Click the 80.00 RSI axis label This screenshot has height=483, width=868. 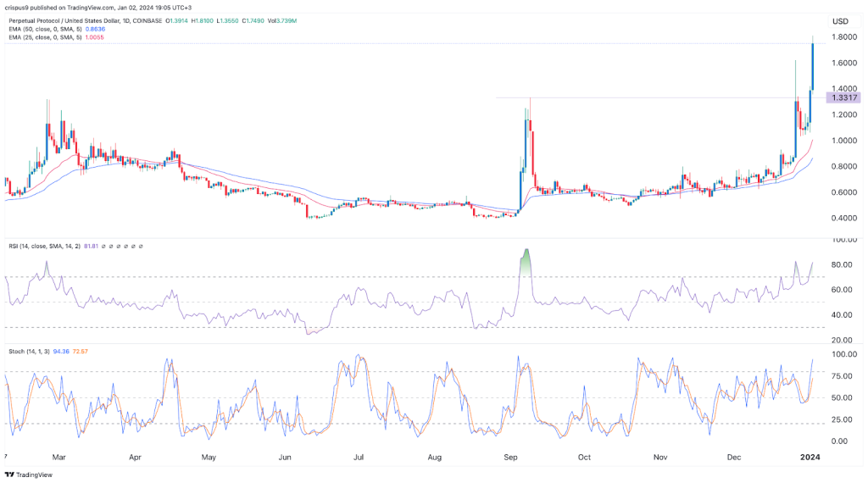pos(842,264)
